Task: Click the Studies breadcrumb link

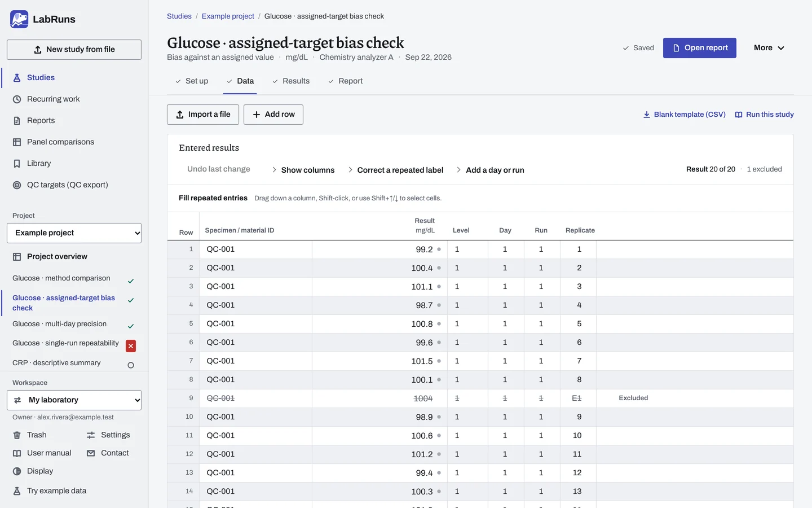Action: click(179, 16)
